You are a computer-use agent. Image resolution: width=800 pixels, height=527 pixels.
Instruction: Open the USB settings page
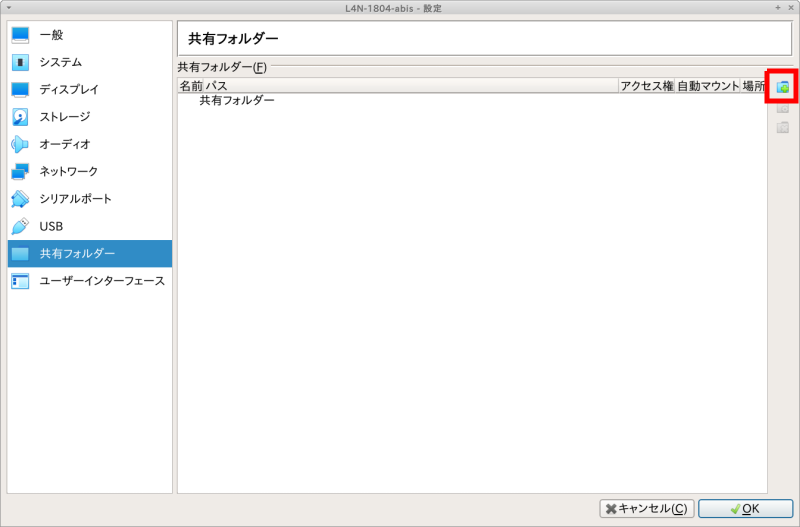click(90, 226)
